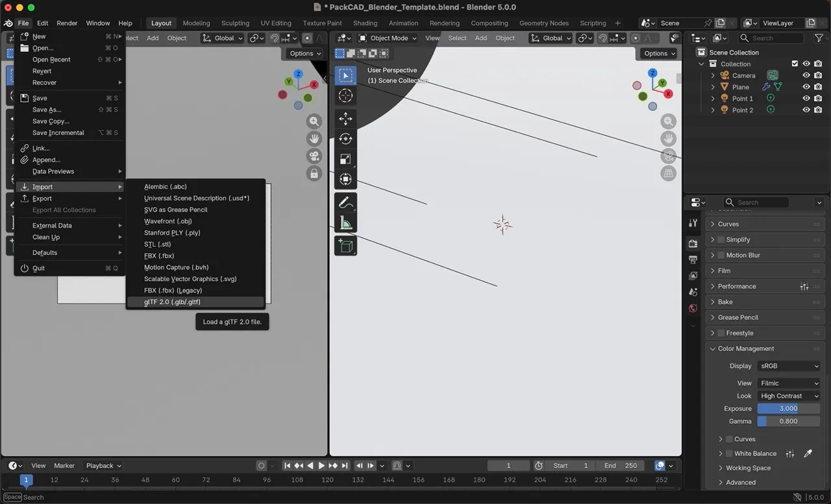
Task: Click frame 1 field in the timeline
Action: [508, 465]
